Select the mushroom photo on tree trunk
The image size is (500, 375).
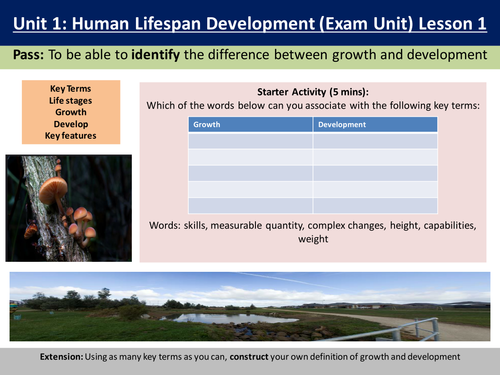pyautogui.click(x=69, y=208)
